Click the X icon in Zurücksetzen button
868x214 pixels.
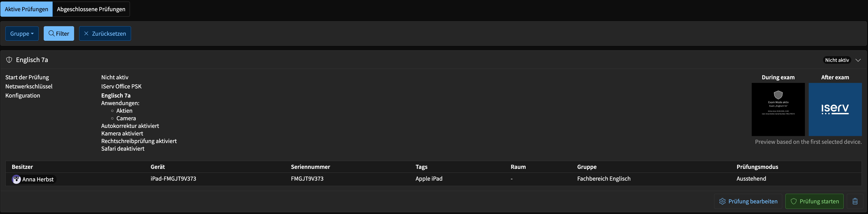pos(86,33)
